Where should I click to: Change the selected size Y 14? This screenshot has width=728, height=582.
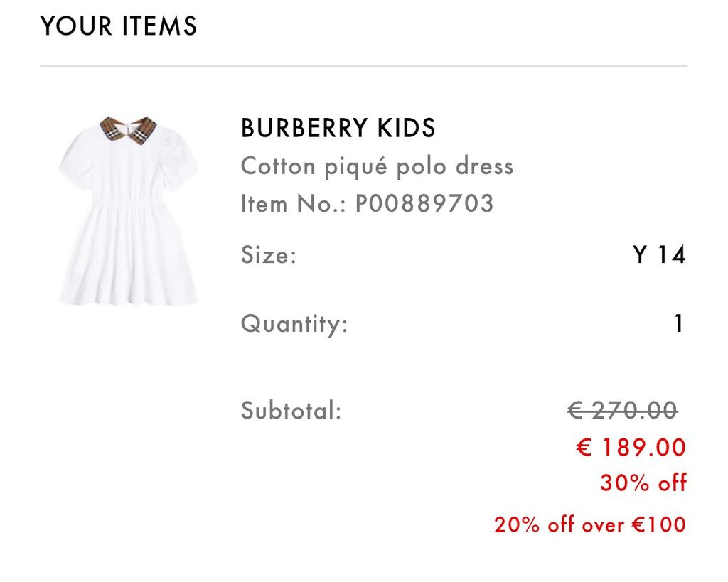click(659, 254)
